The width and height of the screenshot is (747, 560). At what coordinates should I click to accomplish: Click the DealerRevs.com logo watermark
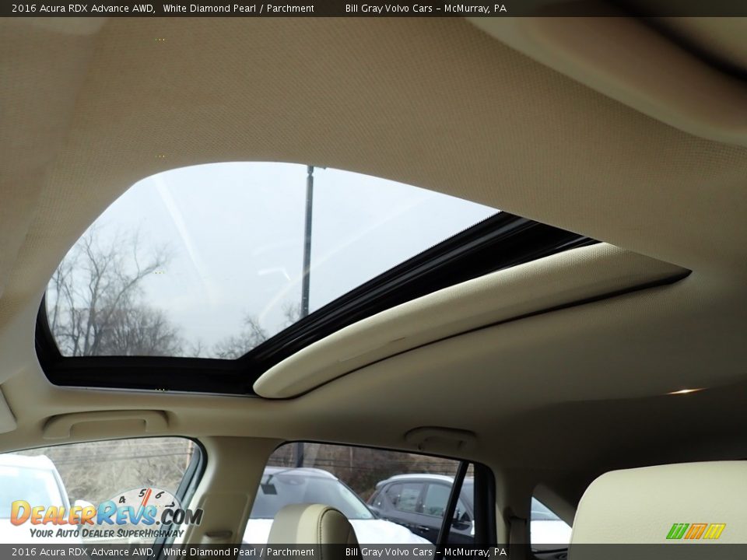point(105,513)
